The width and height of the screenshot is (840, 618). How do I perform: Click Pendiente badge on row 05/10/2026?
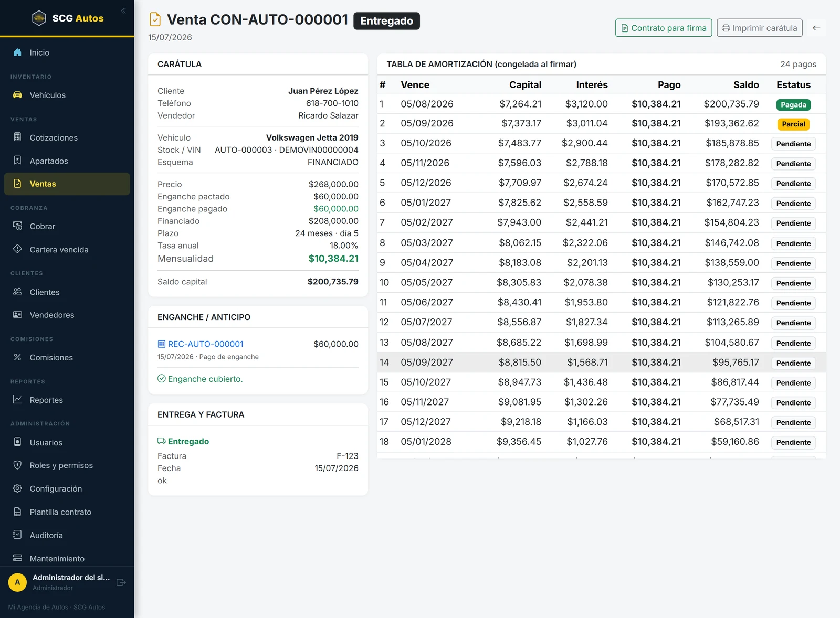[793, 144]
